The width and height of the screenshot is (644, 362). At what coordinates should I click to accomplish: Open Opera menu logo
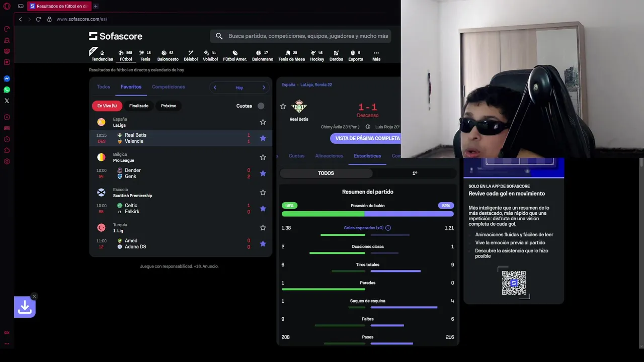(7, 6)
